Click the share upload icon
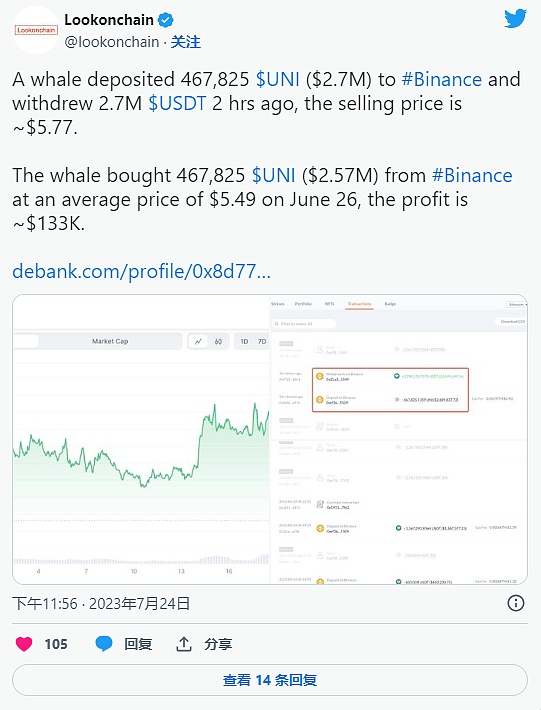The width and height of the screenshot is (541, 710). click(x=183, y=644)
